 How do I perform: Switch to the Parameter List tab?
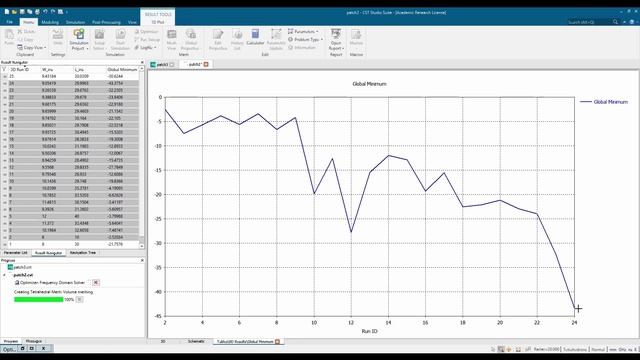pos(15,253)
